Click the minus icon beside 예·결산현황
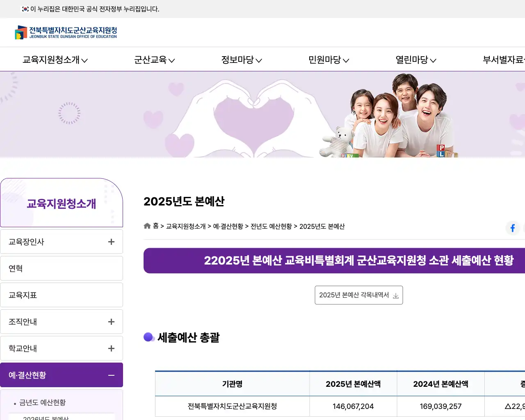This screenshot has height=420, width=525. pos(111,375)
